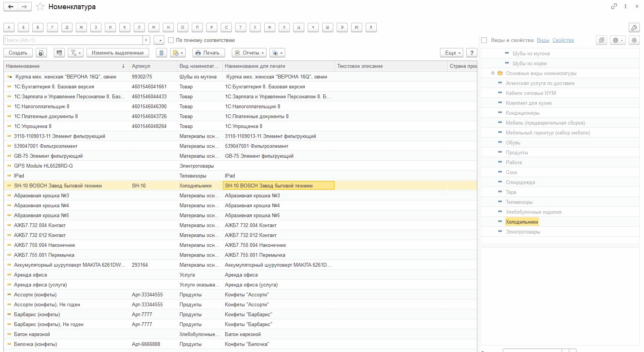
Task: Click the gear icon in Виды и свойства panel
Action: pos(634,40)
